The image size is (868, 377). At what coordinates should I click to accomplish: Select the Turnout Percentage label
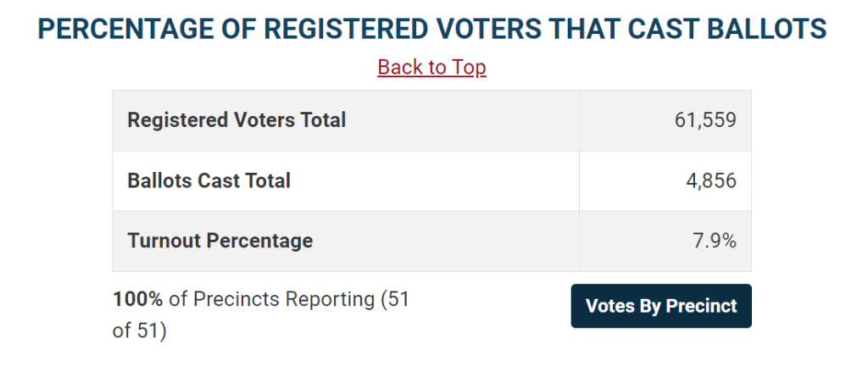(x=220, y=241)
